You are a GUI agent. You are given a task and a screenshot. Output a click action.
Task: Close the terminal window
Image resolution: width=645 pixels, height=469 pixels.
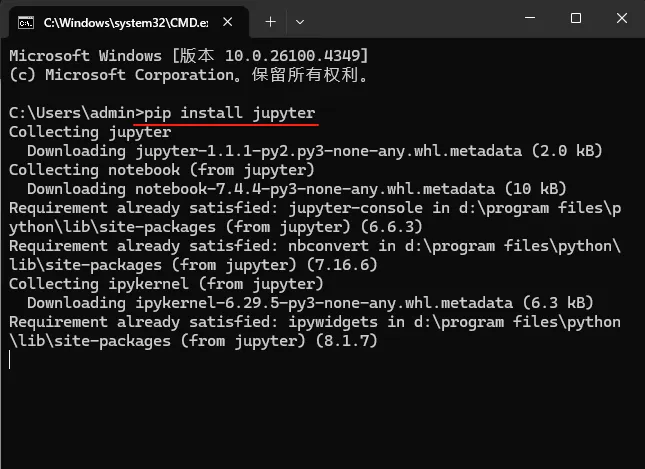pos(622,18)
